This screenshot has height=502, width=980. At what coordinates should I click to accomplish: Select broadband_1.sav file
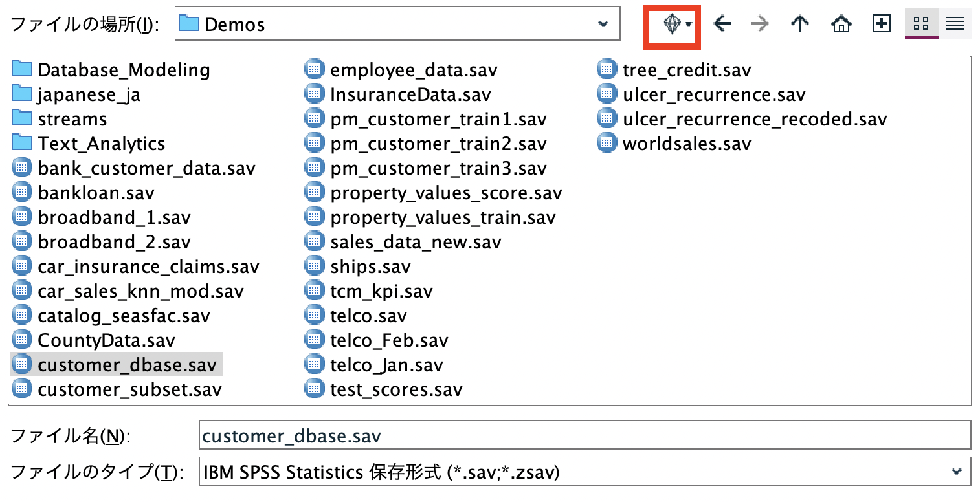coord(102,217)
